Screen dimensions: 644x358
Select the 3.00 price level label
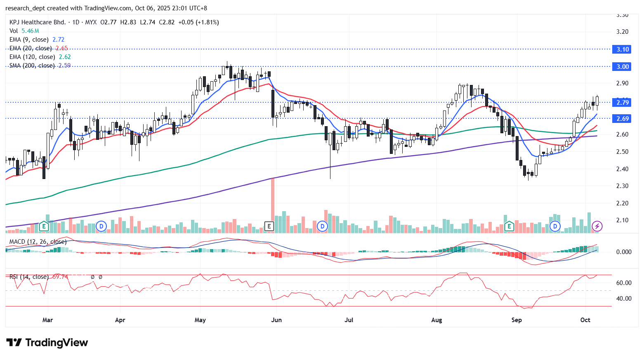(623, 67)
